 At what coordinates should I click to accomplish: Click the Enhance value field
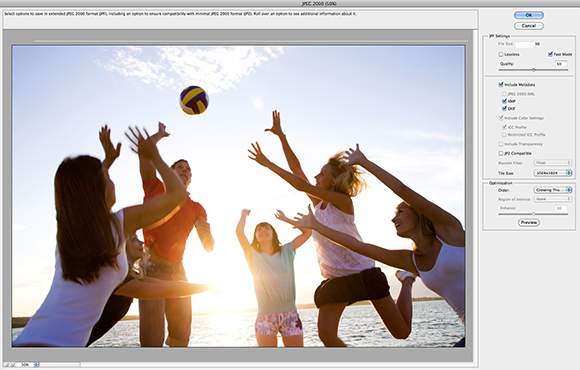coord(561,208)
